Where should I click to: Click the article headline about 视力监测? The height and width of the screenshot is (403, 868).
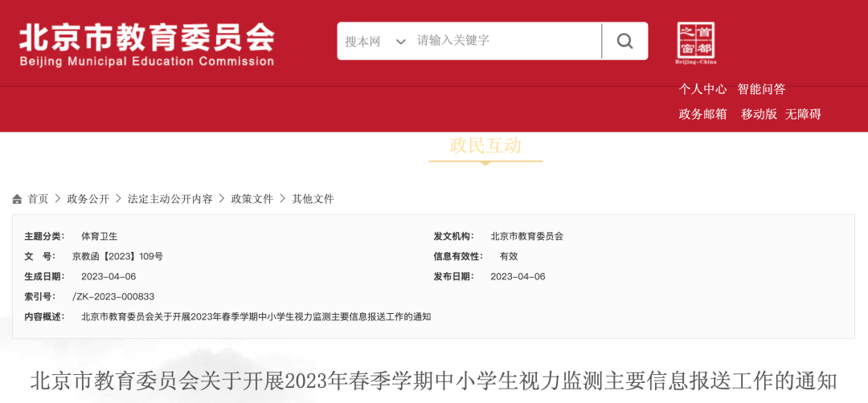pyautogui.click(x=433, y=381)
